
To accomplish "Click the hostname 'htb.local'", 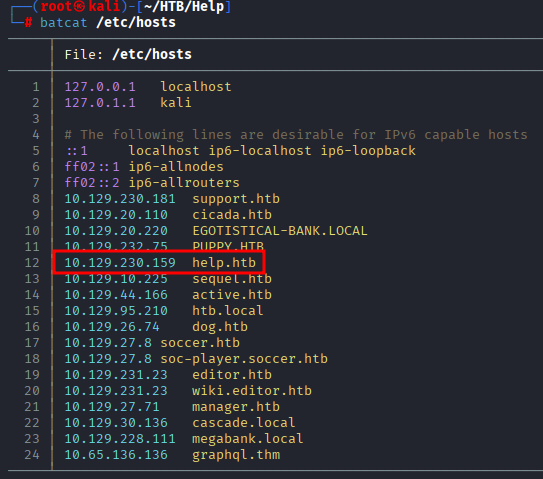I will pyautogui.click(x=228, y=311).
